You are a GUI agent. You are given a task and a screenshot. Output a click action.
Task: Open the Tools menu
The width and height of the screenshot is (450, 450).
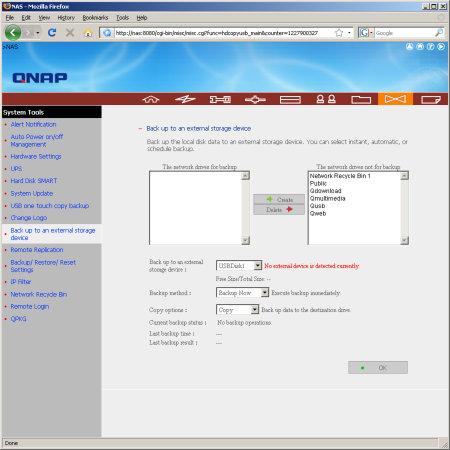tap(122, 18)
